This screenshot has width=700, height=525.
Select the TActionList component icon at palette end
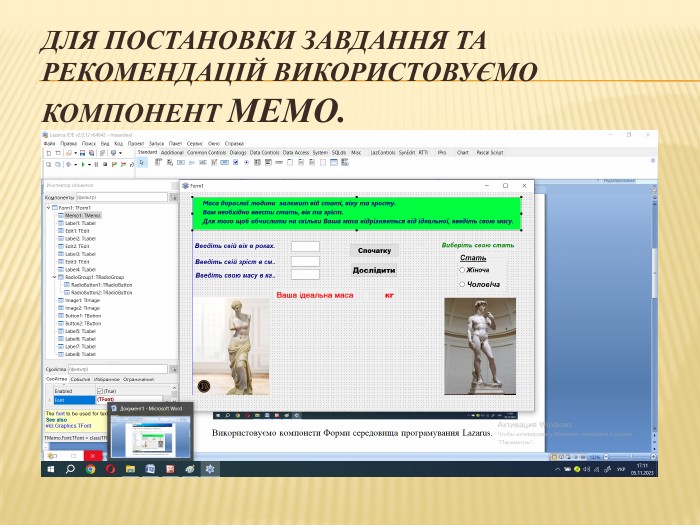(345, 162)
